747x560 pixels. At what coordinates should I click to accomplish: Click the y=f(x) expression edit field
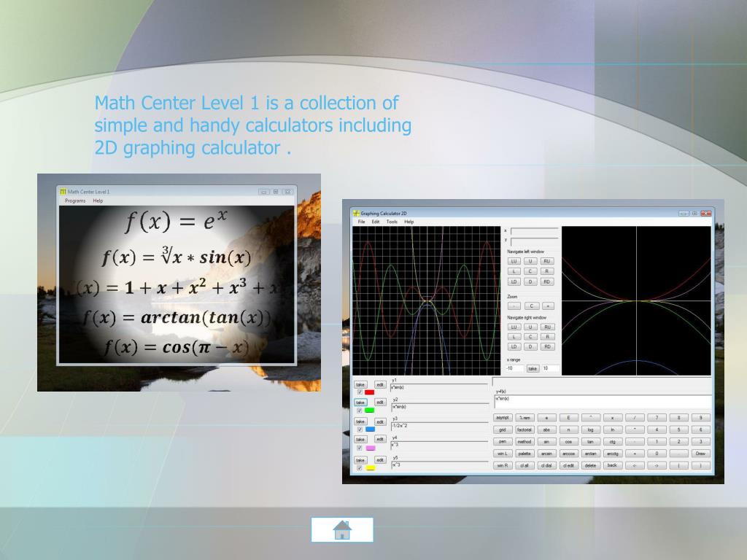pyautogui.click(x=603, y=400)
